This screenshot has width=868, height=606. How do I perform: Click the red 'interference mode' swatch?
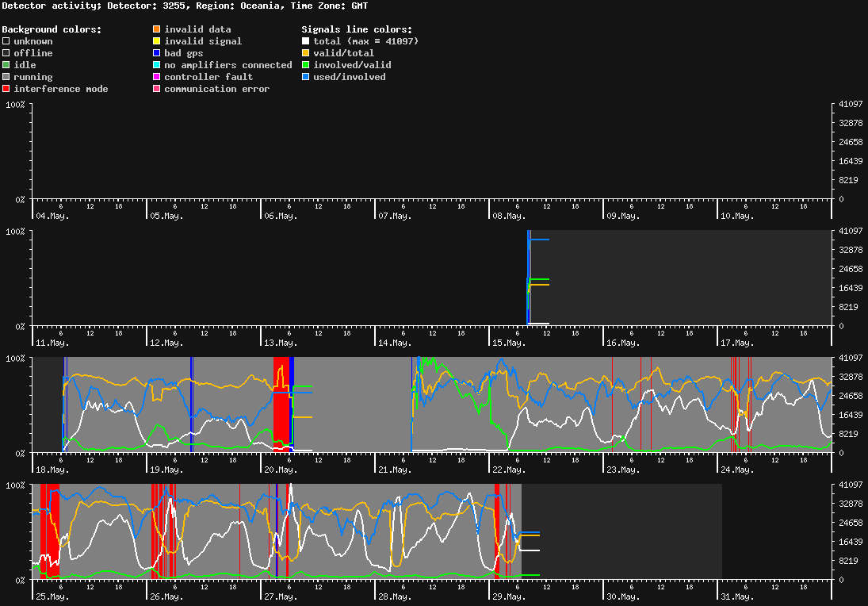[x=6, y=89]
